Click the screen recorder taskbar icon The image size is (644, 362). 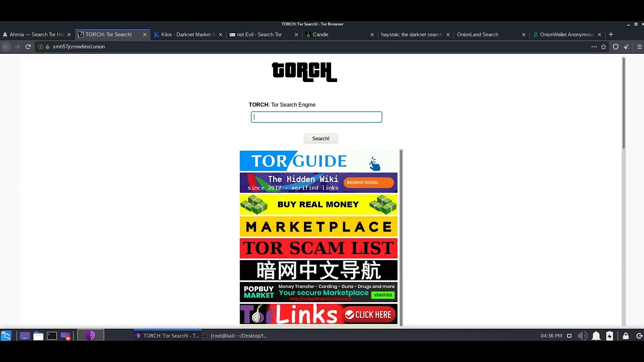(65, 336)
